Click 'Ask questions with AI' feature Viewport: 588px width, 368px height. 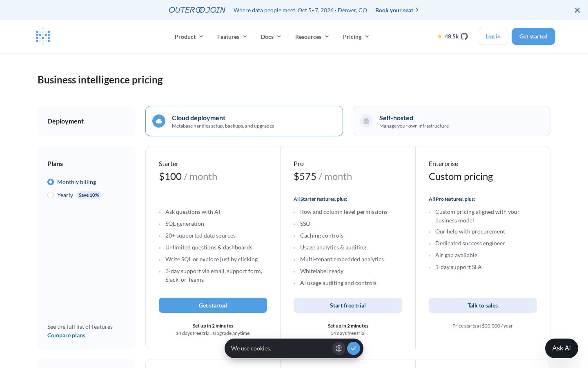click(x=193, y=212)
